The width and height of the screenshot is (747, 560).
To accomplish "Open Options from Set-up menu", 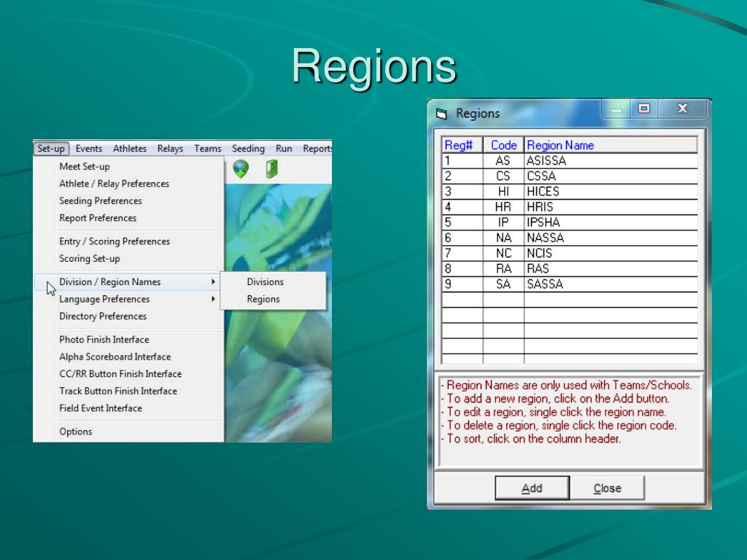I will tap(76, 432).
